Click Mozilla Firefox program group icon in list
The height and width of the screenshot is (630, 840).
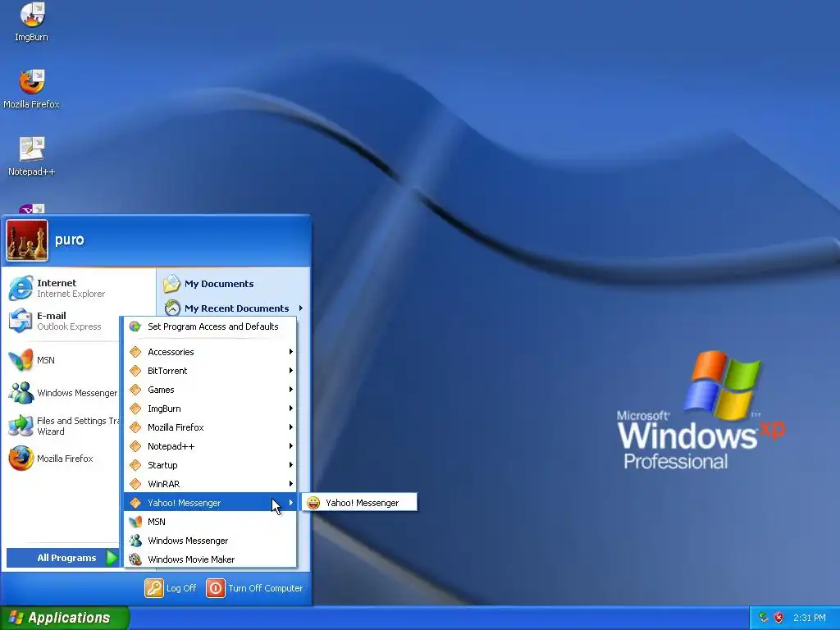pyautogui.click(x=135, y=427)
